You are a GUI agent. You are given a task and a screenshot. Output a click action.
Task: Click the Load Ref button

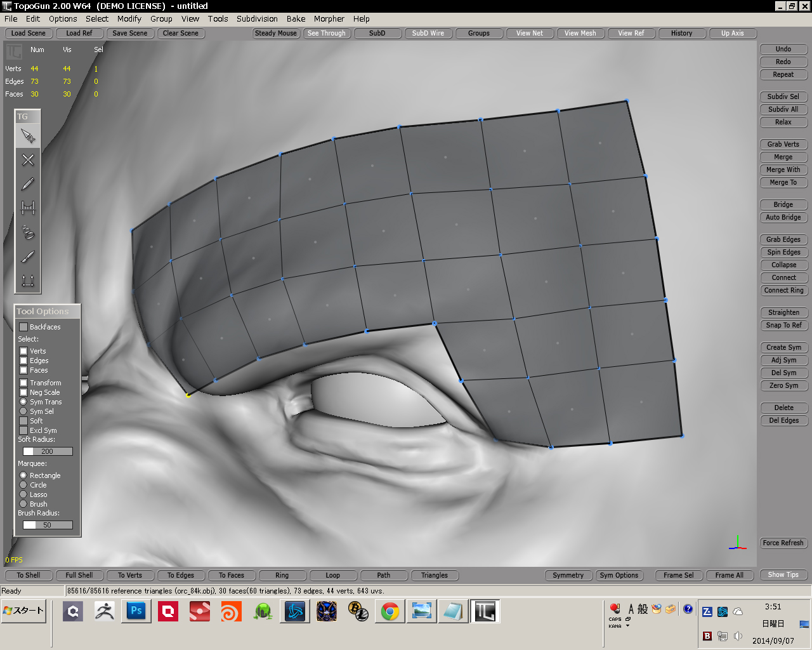pyautogui.click(x=79, y=33)
